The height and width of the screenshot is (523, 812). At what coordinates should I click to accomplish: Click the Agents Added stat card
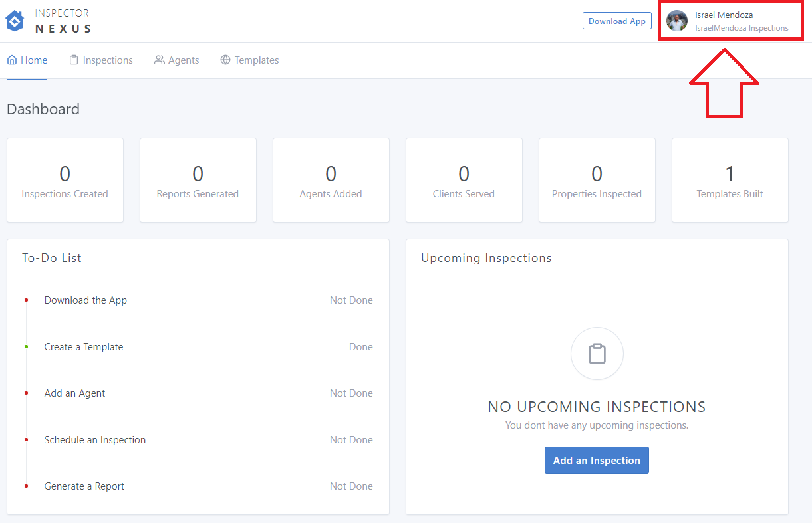pyautogui.click(x=331, y=180)
